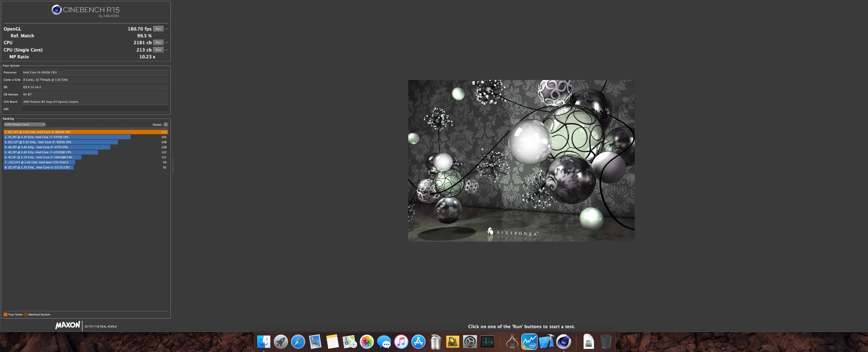Open the CPU (Single Core) ranking dropdown
Image resolution: width=868 pixels, height=352 pixels.
pos(25,125)
